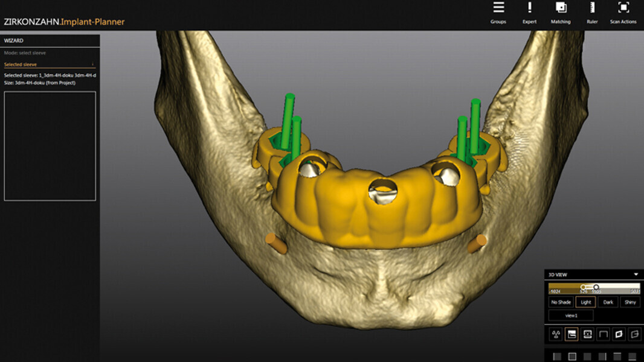Click the WIZARD panel header

(50, 40)
